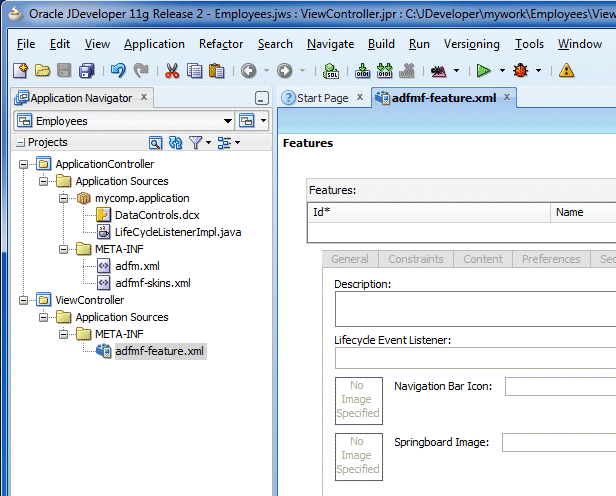Viewport: 616px width, 496px height.
Task: Open the SQL worksheet icon
Action: [x=331, y=71]
